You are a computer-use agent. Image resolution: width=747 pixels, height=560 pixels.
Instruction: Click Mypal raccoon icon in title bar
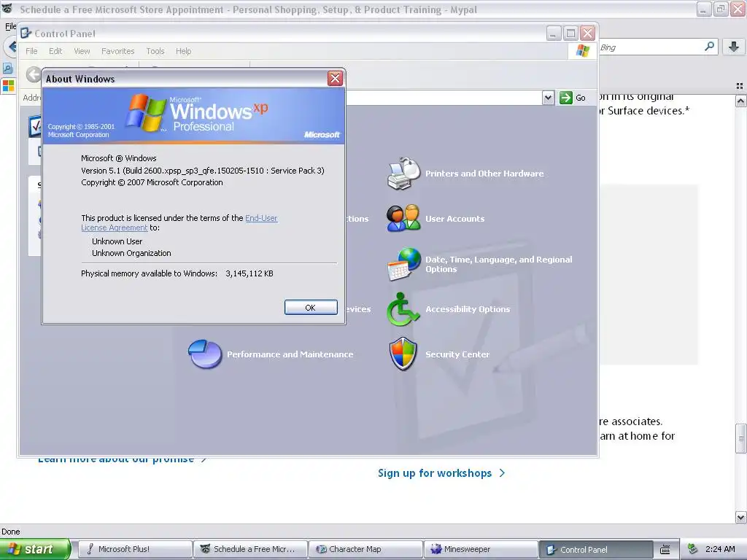click(7, 9)
